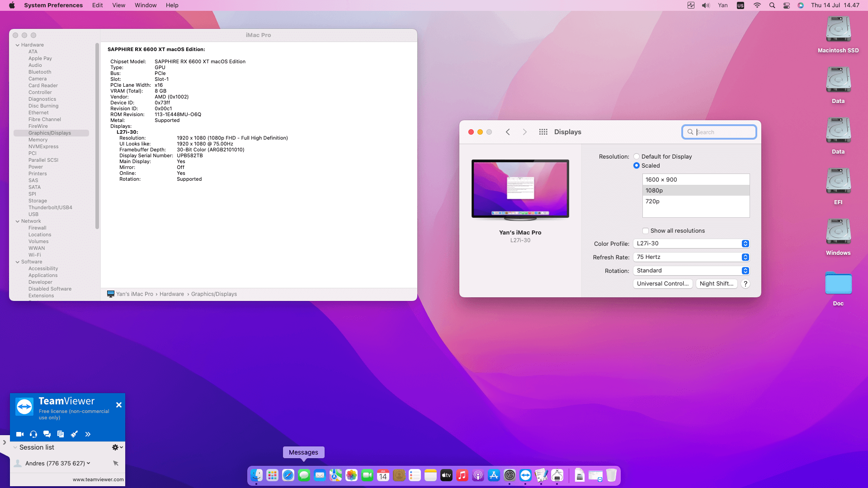Viewport: 868px width, 488px height.
Task: Open Launchpad from the Dock
Action: coord(272,475)
